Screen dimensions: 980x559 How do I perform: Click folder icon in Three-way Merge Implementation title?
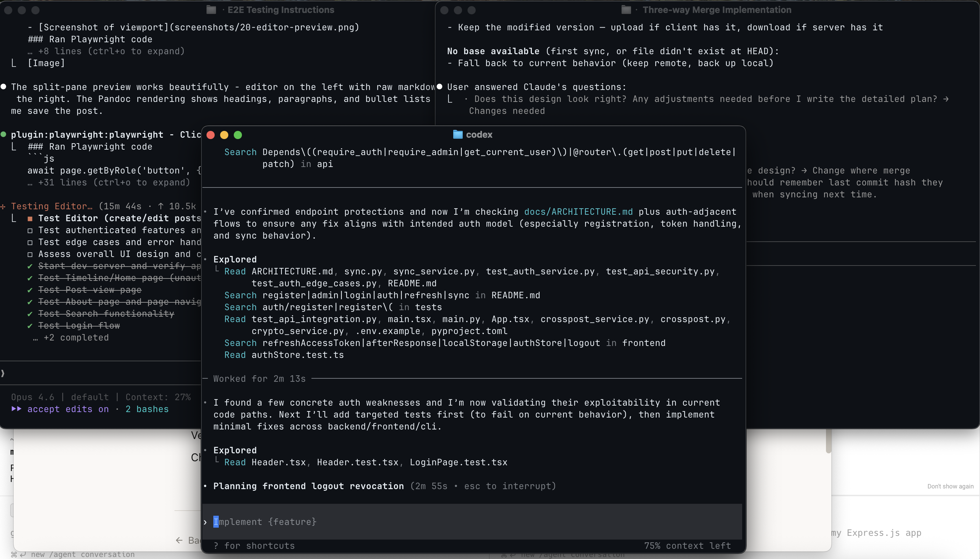626,10
